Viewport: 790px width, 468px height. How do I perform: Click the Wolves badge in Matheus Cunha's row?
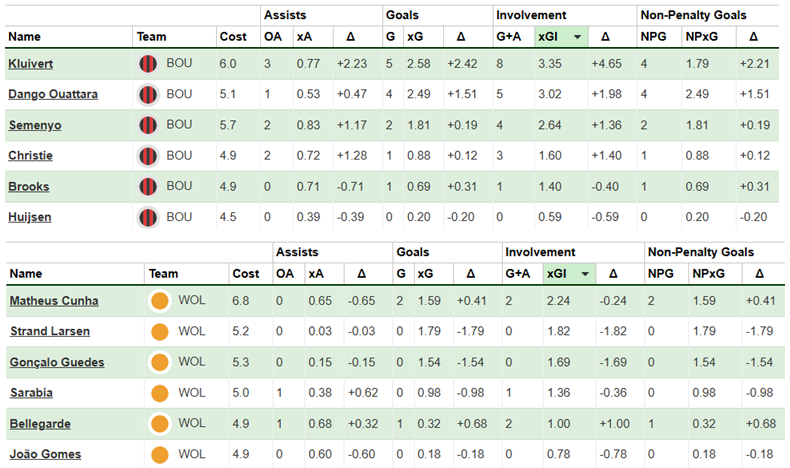[158, 300]
